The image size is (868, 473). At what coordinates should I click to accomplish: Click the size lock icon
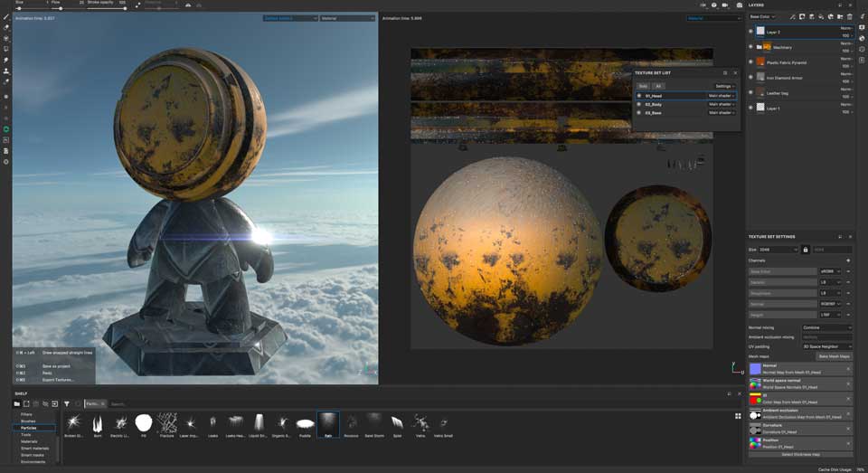pyautogui.click(x=806, y=250)
